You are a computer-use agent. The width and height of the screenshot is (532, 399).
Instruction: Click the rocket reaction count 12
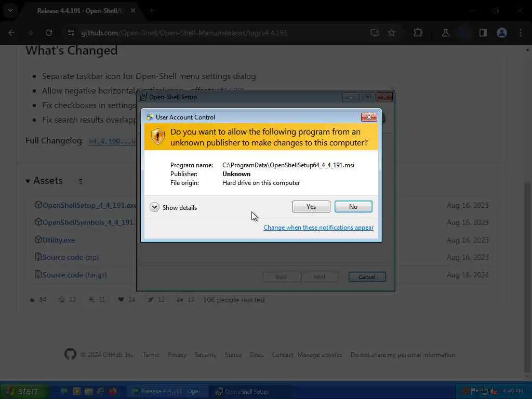(x=156, y=300)
